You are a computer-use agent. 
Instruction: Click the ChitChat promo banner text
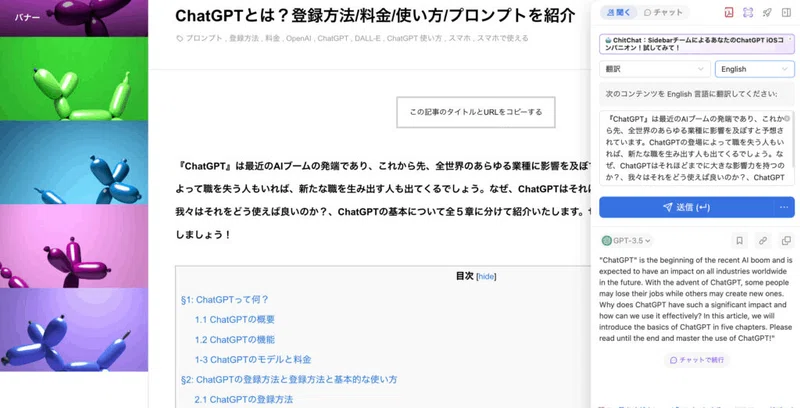694,43
